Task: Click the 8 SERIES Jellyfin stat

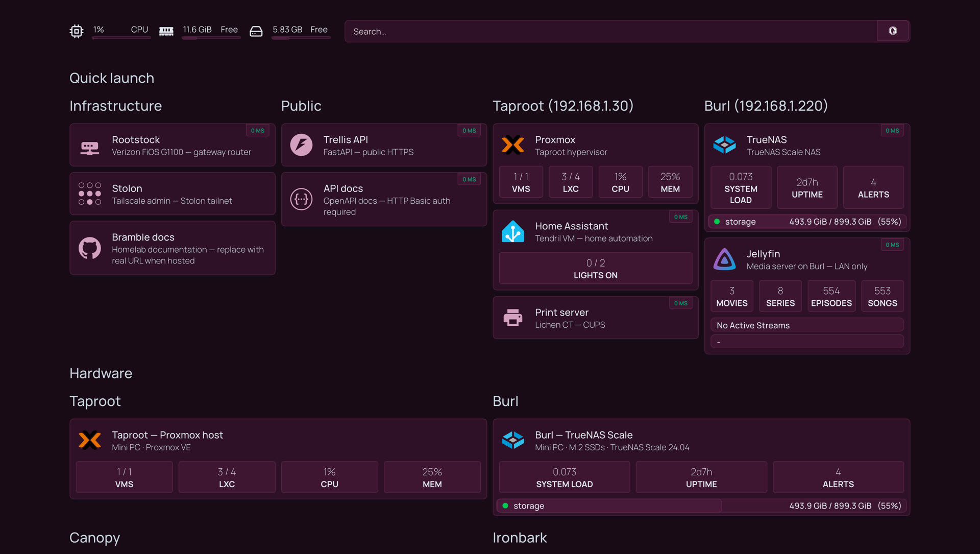Action: [x=780, y=297]
